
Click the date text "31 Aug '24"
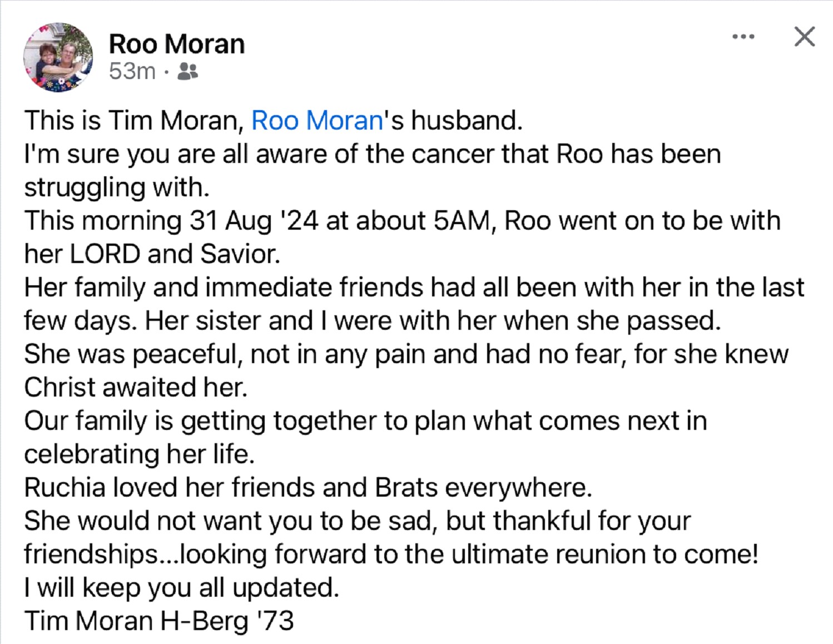point(255,221)
